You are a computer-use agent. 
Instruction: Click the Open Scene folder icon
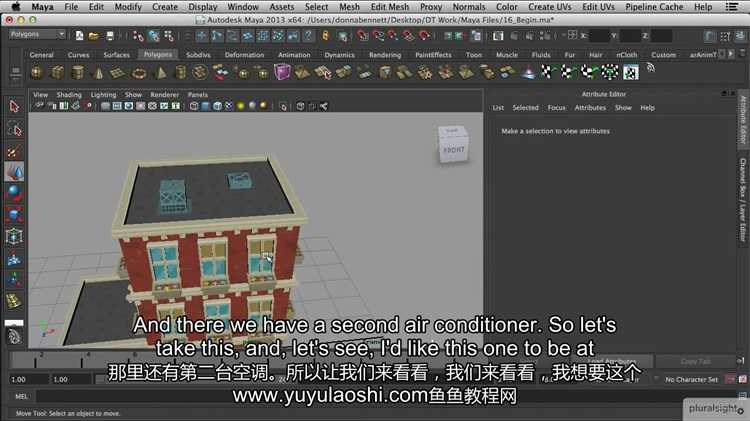[94, 35]
